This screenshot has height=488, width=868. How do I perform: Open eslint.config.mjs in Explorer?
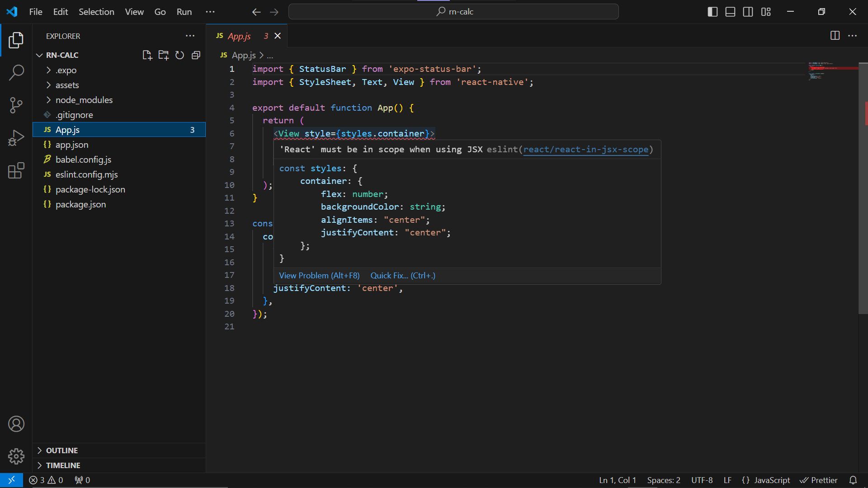[119, 174]
